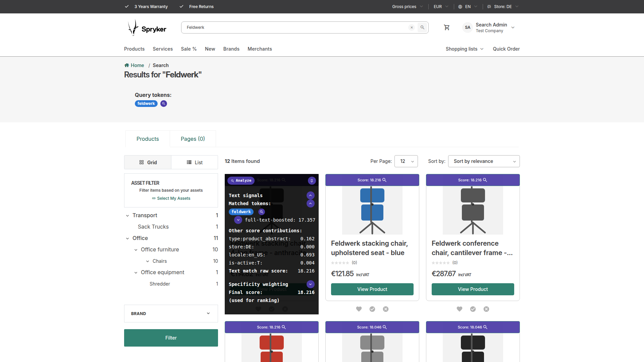
Task: Collapse the Text signals section
Action: click(x=311, y=195)
